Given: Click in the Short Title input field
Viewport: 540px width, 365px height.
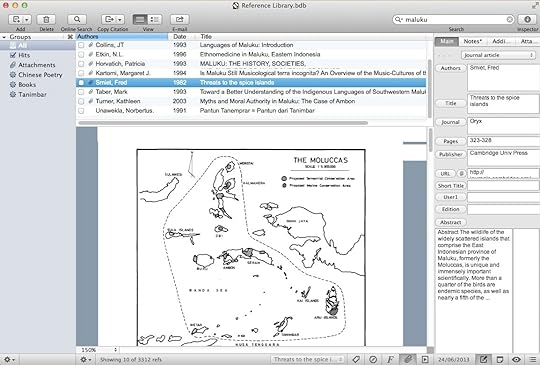Looking at the screenshot, I should pyautogui.click(x=503, y=186).
